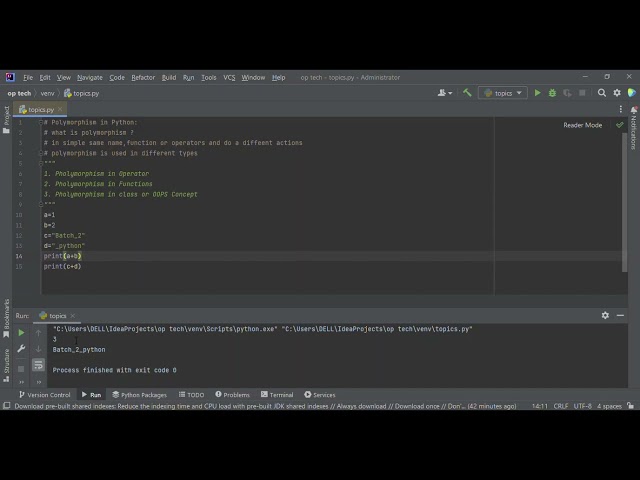Open the Help menu
Screen dimensions: 640x480
(x=278, y=77)
